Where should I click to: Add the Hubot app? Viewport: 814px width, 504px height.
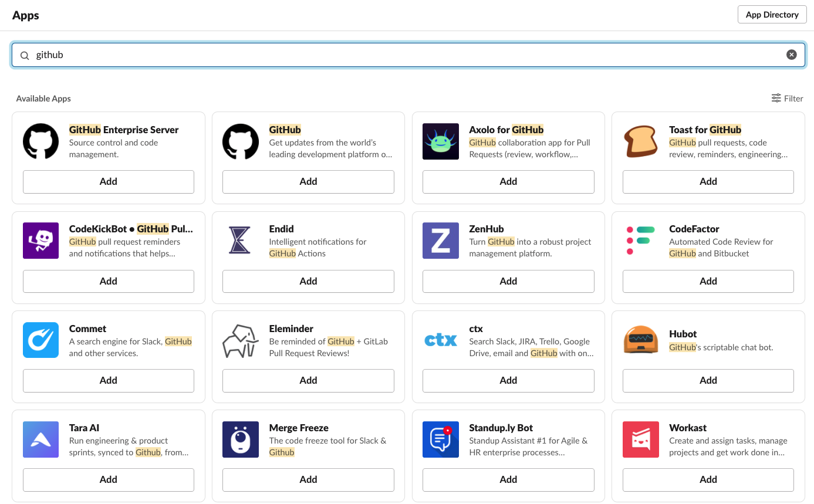708,380
